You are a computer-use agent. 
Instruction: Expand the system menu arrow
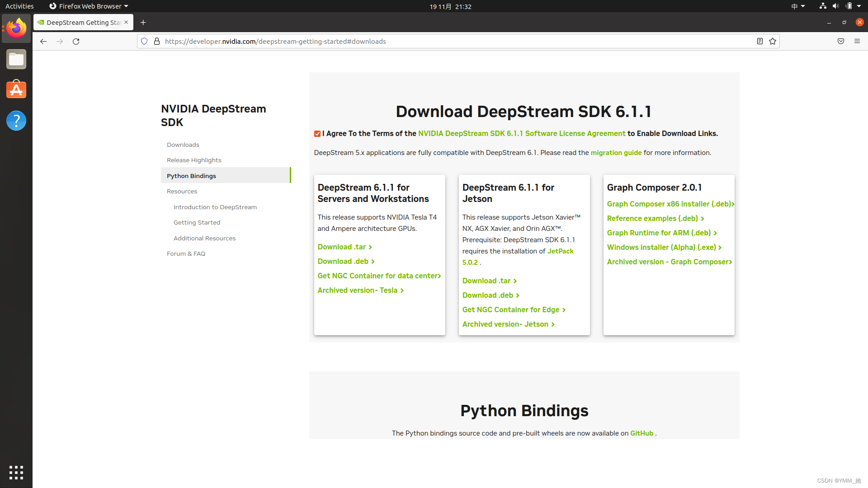[x=859, y=6]
